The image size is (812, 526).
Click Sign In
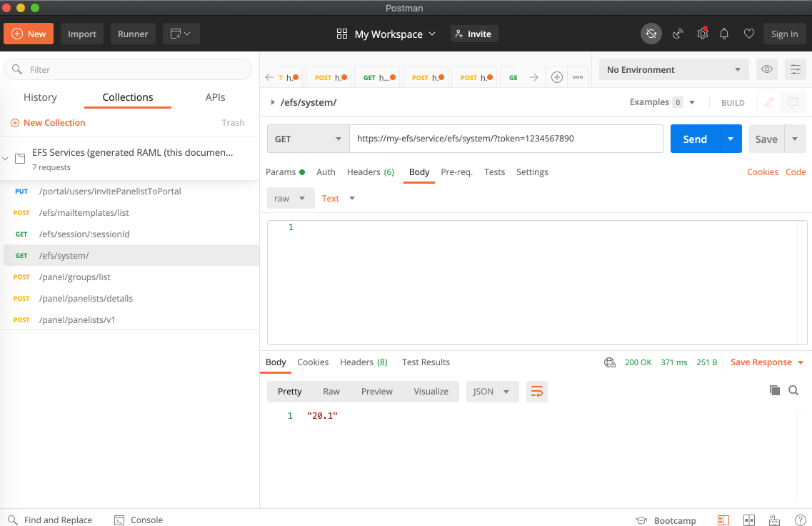tap(784, 34)
